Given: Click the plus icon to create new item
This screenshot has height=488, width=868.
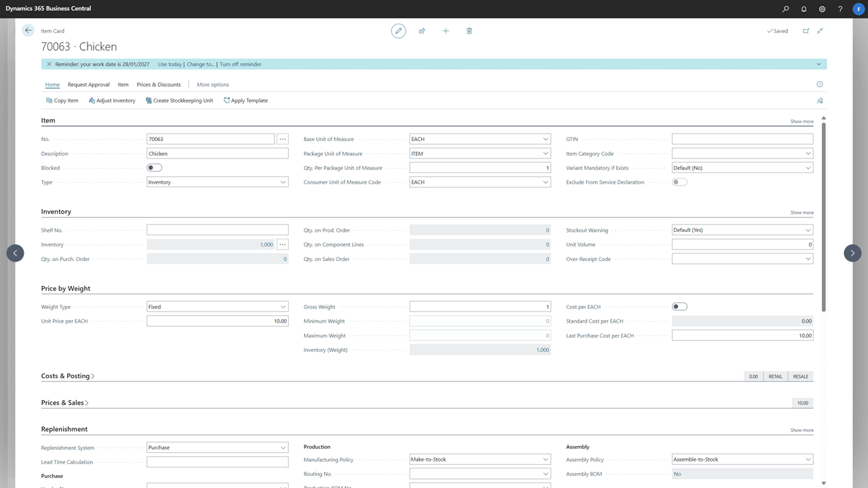Looking at the screenshot, I should pos(446,30).
